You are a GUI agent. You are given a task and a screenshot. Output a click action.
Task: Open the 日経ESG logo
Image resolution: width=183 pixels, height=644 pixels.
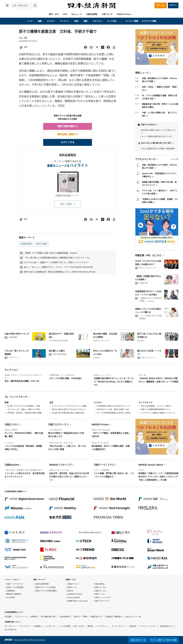(x=118, y=550)
